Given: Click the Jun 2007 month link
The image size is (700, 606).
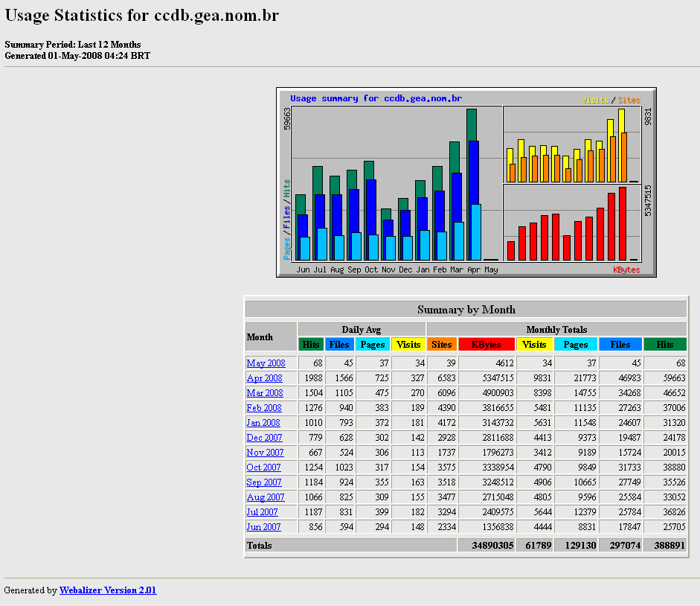Looking at the screenshot, I should click(x=263, y=527).
